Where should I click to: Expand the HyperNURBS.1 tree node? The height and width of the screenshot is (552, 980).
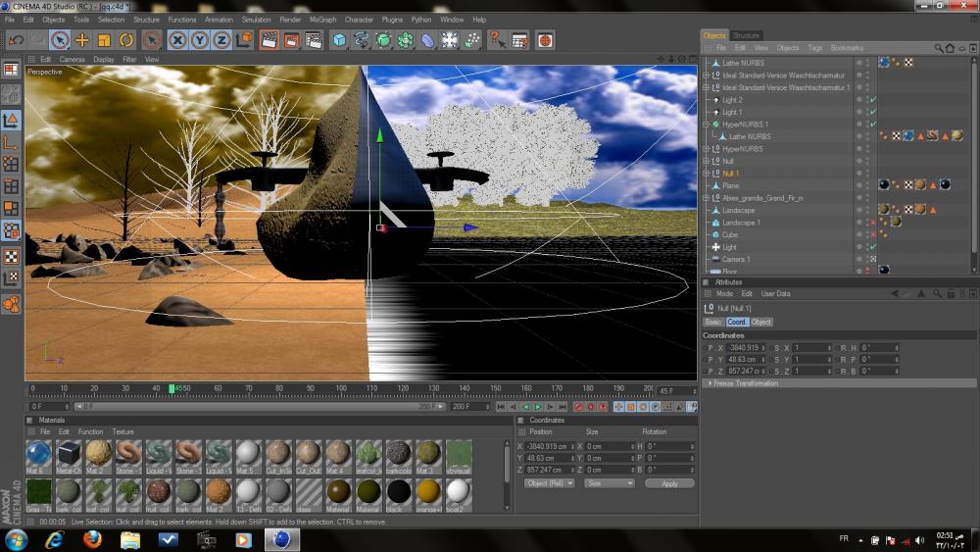pyautogui.click(x=707, y=125)
